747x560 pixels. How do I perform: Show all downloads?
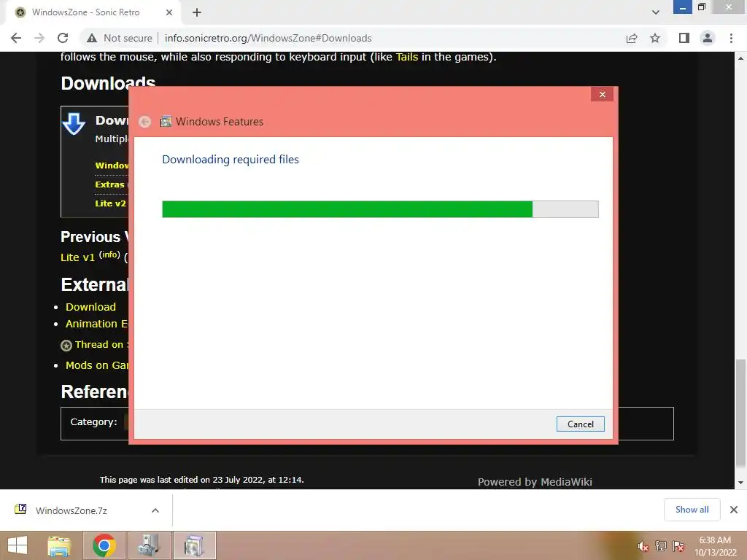tap(692, 510)
